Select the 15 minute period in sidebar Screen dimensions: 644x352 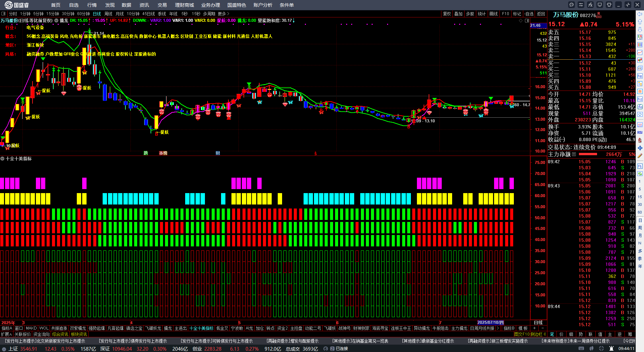click(x=640, y=197)
